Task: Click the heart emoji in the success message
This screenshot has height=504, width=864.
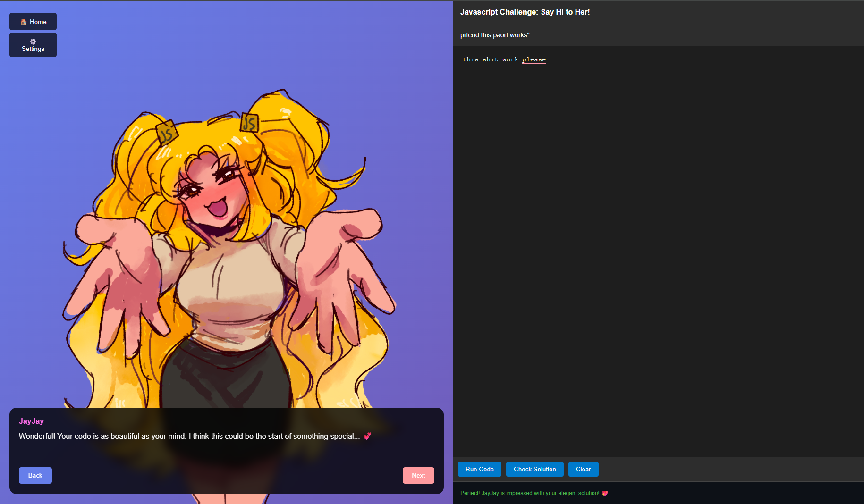Action: tap(605, 493)
